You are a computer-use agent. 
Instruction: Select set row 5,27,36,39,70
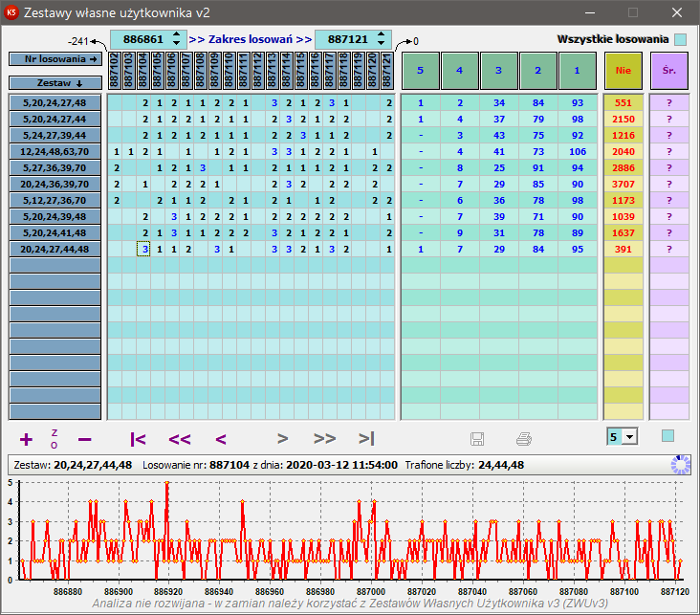click(x=55, y=168)
